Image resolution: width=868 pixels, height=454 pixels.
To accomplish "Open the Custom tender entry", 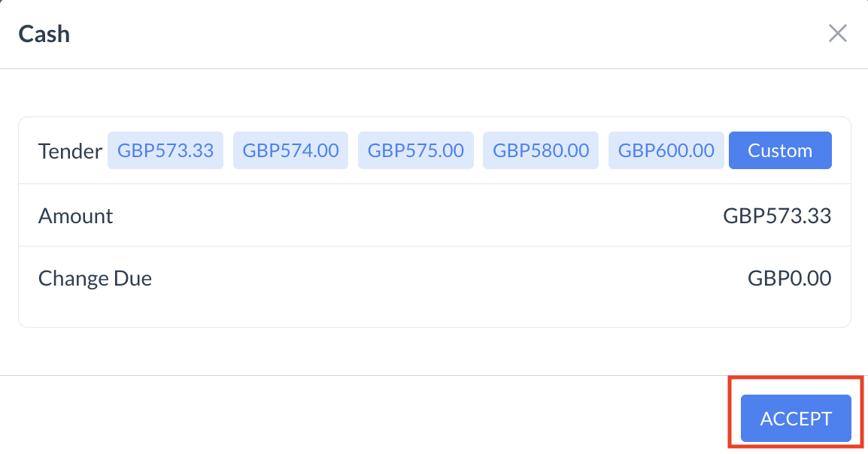I will click(780, 150).
